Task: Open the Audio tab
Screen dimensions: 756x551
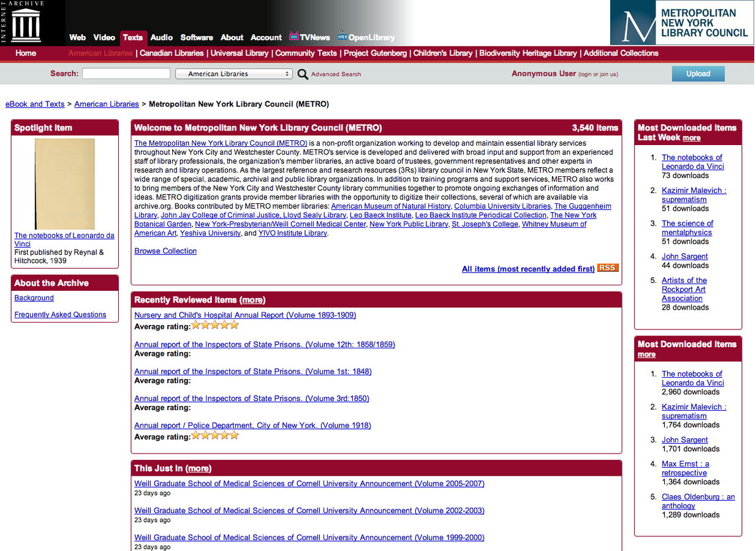Action: pyautogui.click(x=162, y=37)
